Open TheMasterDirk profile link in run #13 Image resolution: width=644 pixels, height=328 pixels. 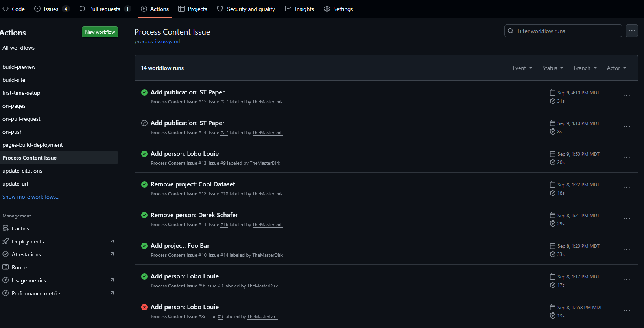point(265,163)
